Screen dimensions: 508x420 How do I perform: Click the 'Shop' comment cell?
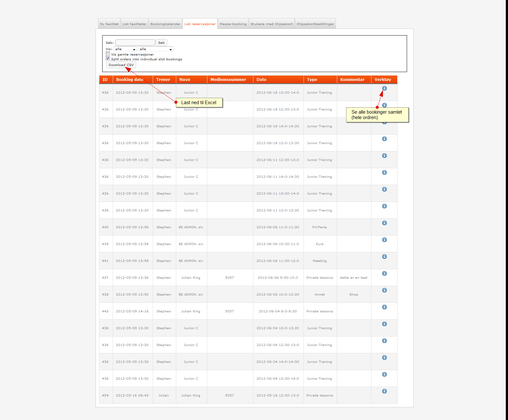pos(354,295)
